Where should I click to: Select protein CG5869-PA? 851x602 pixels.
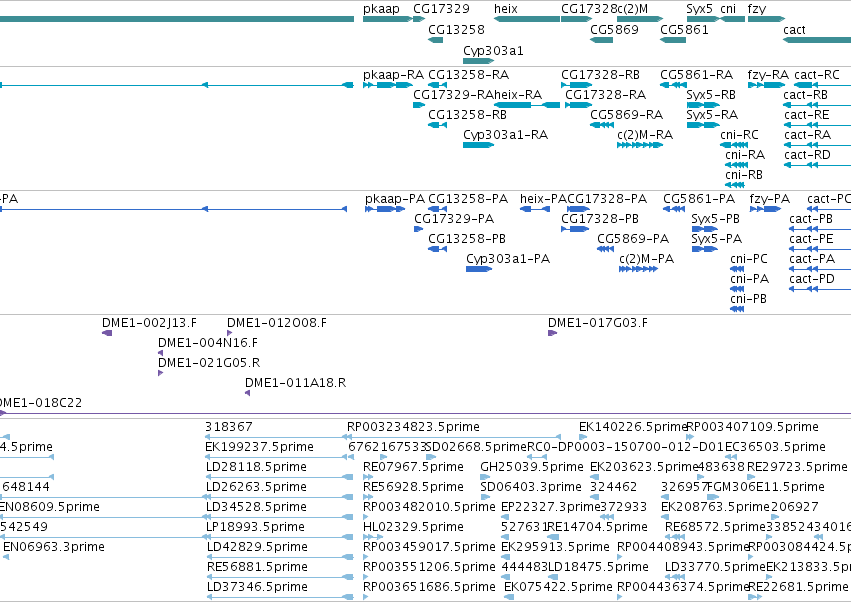pos(606,249)
